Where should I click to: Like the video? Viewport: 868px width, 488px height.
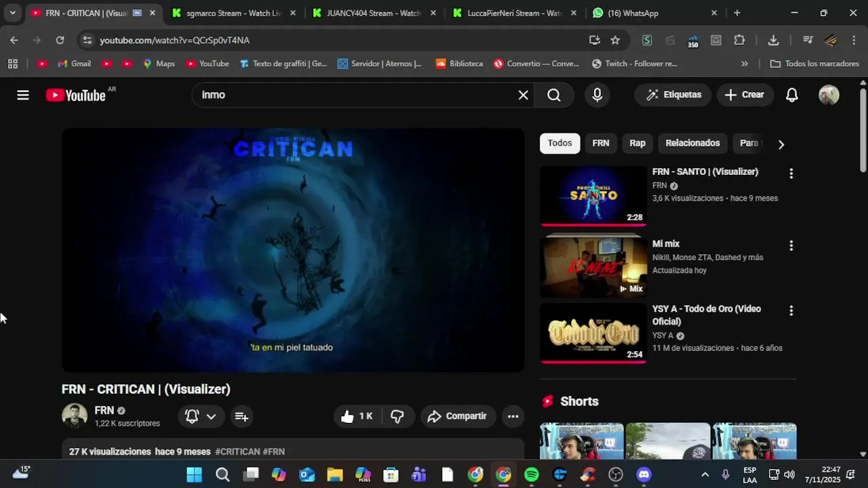pyautogui.click(x=358, y=416)
